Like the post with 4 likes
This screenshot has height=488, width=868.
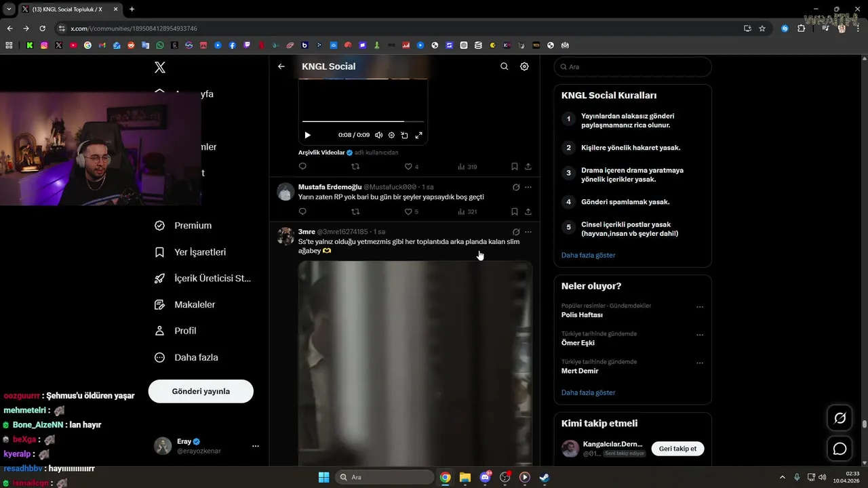click(x=411, y=166)
